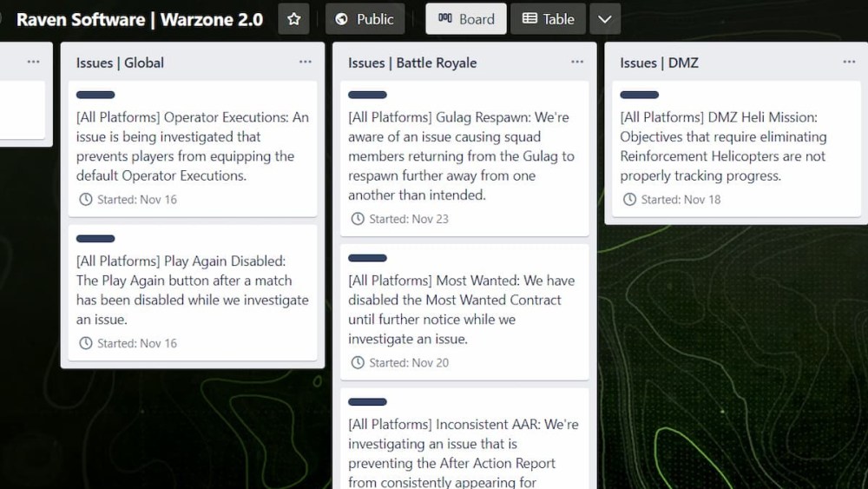
Task: Click the dark label on Operator Executions card
Action: coord(95,95)
